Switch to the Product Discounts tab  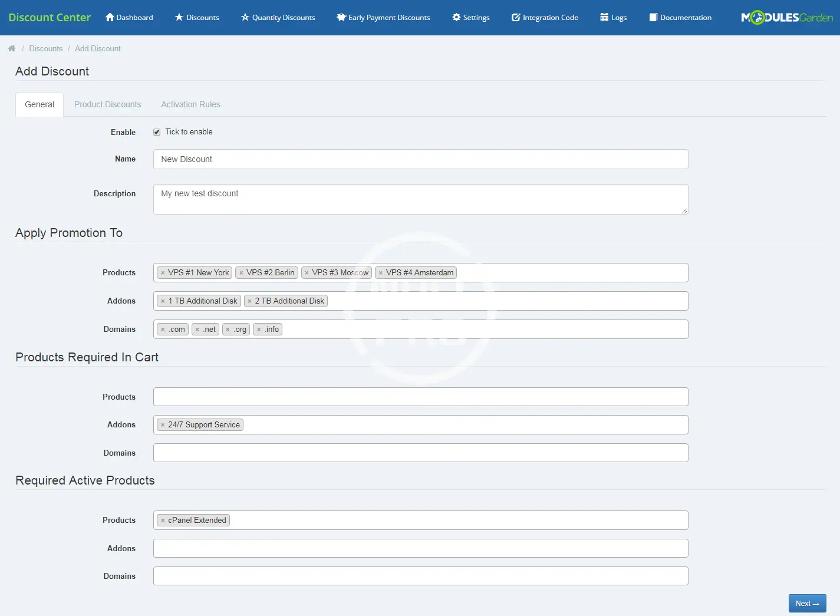click(x=107, y=104)
